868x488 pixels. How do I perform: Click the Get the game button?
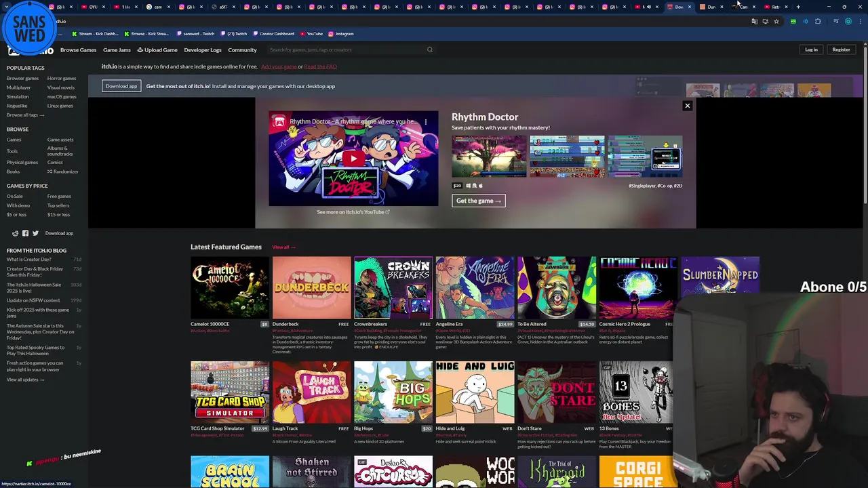pyautogui.click(x=478, y=201)
